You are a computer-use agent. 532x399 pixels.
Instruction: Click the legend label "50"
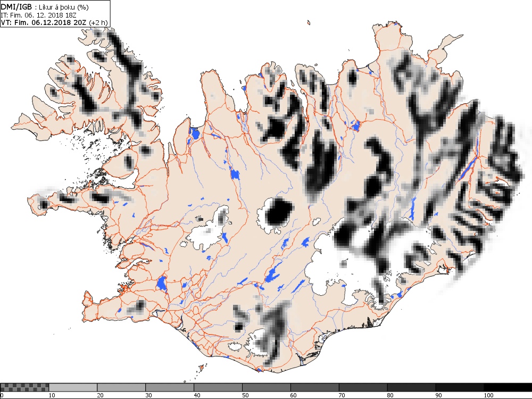point(245,395)
